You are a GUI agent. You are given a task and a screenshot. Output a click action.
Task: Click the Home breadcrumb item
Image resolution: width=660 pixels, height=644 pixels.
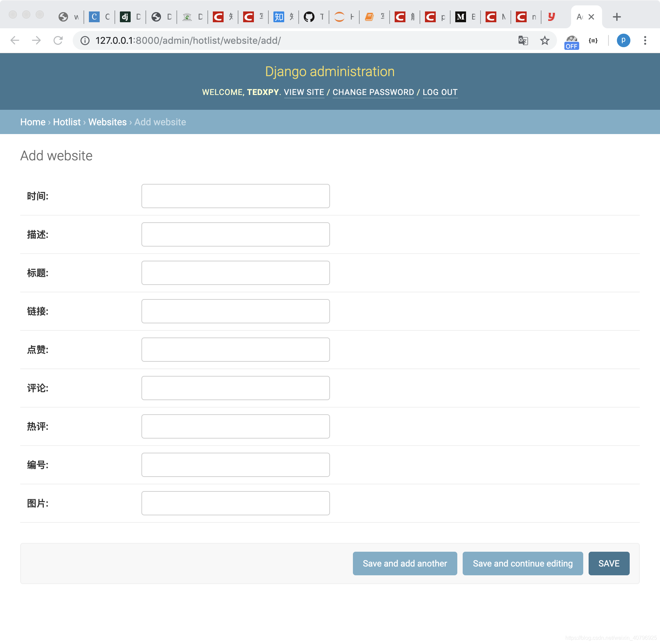pyautogui.click(x=32, y=122)
